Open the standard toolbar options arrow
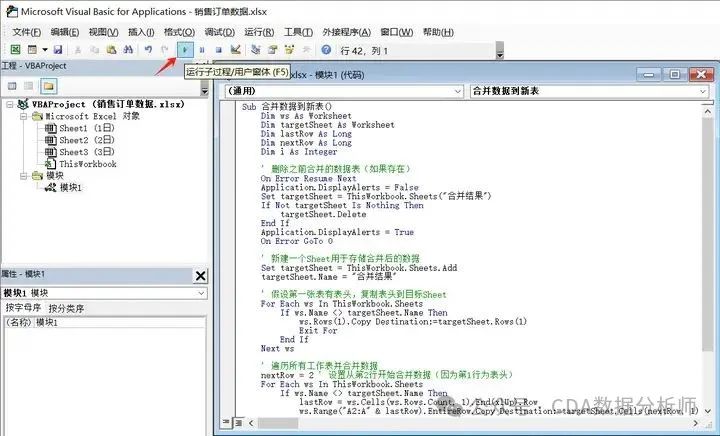 tap(500, 50)
